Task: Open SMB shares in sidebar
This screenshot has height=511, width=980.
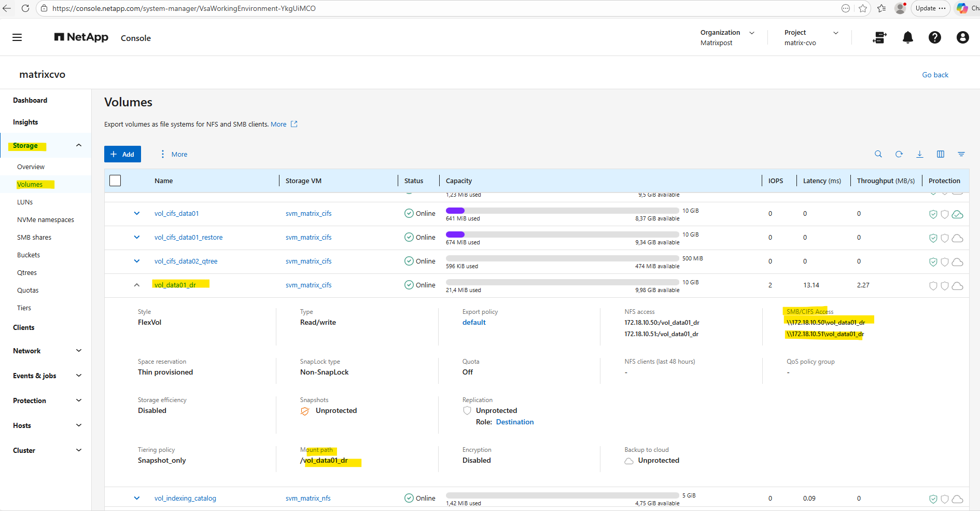Action: click(34, 237)
